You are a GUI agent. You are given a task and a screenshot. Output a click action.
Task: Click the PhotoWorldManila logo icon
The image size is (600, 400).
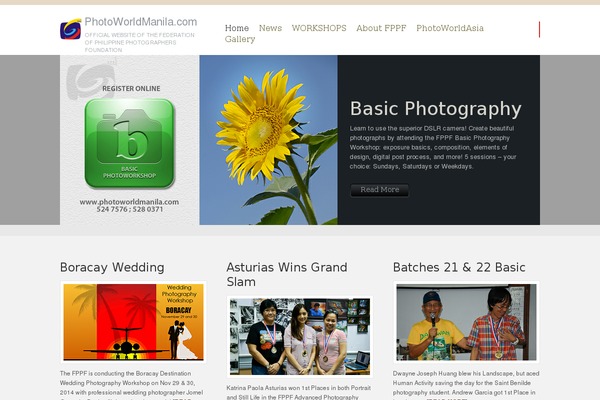(71, 29)
